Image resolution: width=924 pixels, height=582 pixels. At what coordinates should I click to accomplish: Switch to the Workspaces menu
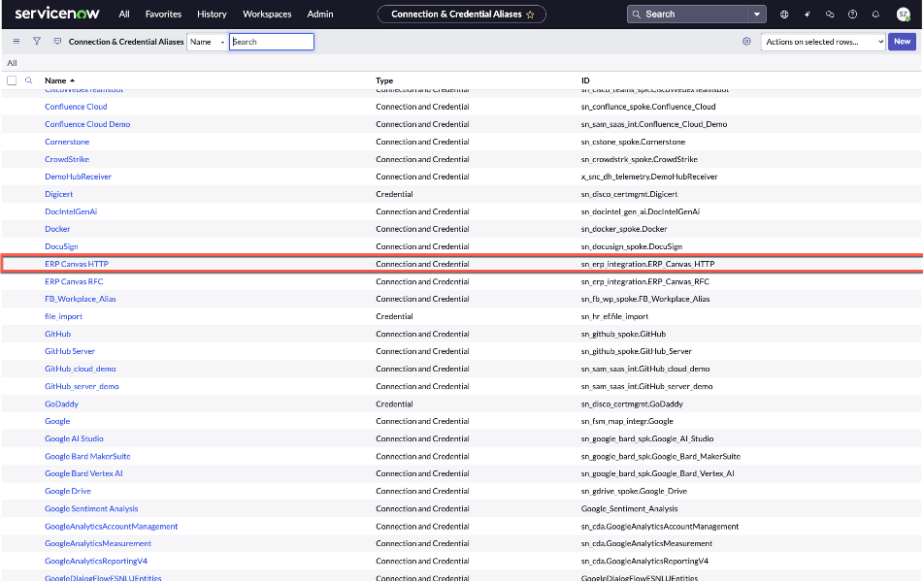[266, 15]
